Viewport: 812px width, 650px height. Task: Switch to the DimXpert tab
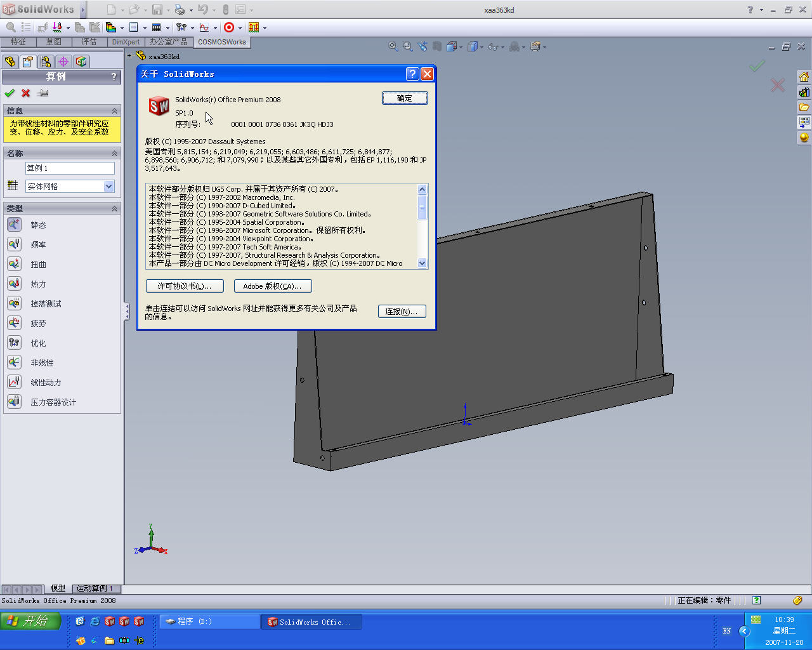[x=126, y=42]
